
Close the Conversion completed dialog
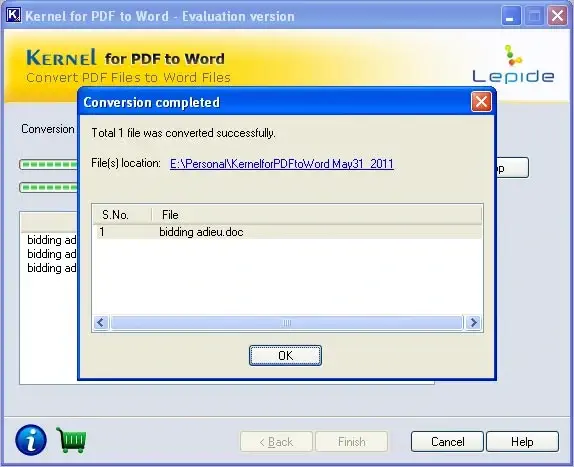click(481, 102)
